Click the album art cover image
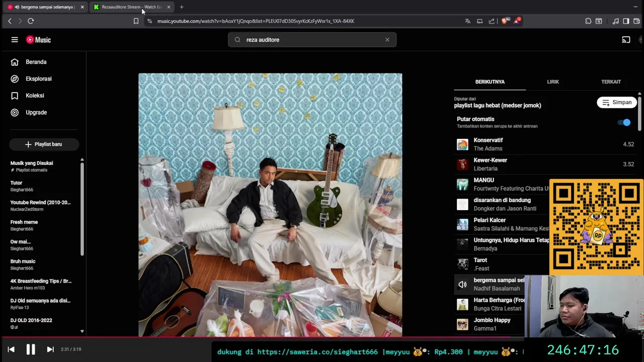Image resolution: width=644 pixels, height=362 pixels. point(270,205)
